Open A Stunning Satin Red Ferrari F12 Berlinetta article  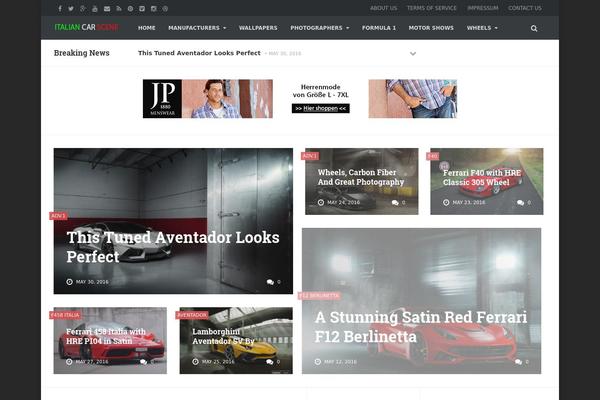421,327
